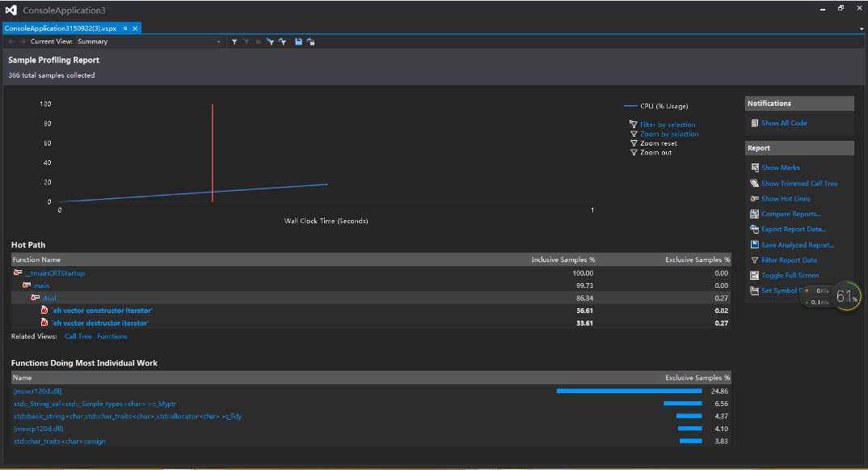This screenshot has height=470, width=868.
Task: Click the 24.86 bar for msvcr120d.dll
Action: coord(629,392)
